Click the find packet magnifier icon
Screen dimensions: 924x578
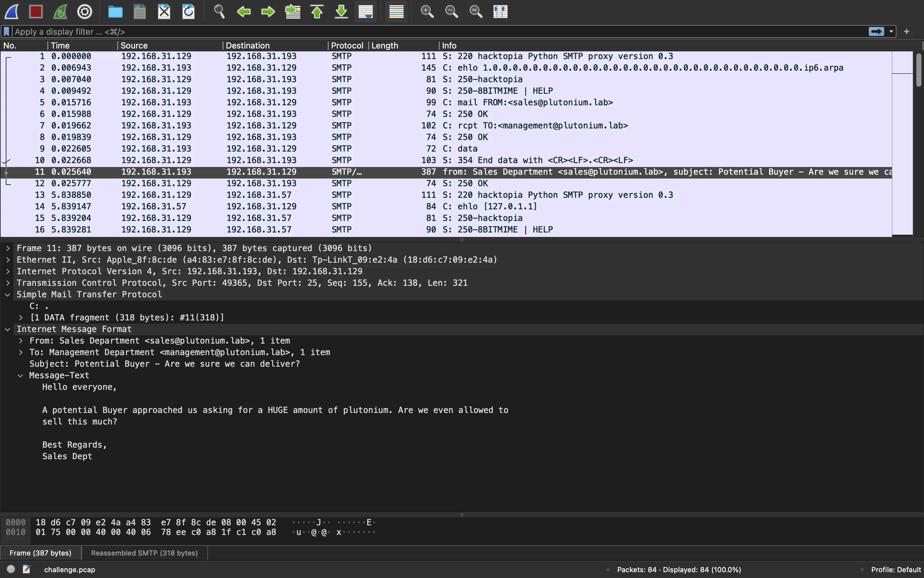pyautogui.click(x=219, y=12)
